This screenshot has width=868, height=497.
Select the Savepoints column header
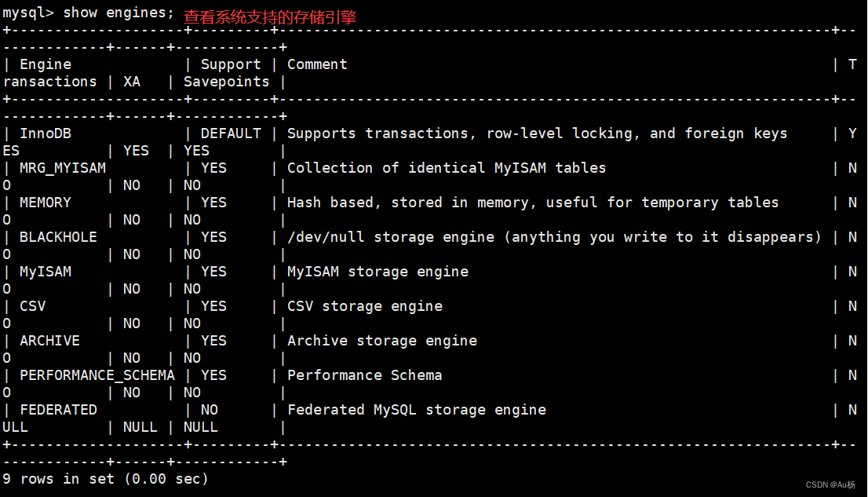pyautogui.click(x=226, y=82)
